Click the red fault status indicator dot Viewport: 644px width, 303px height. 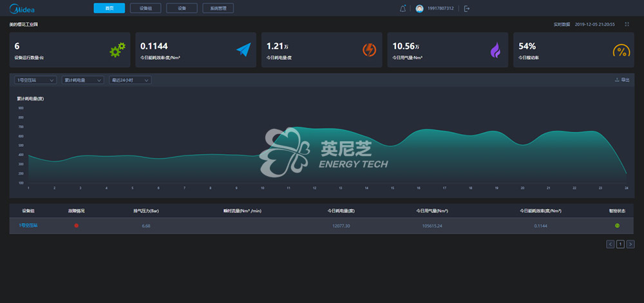[77, 225]
